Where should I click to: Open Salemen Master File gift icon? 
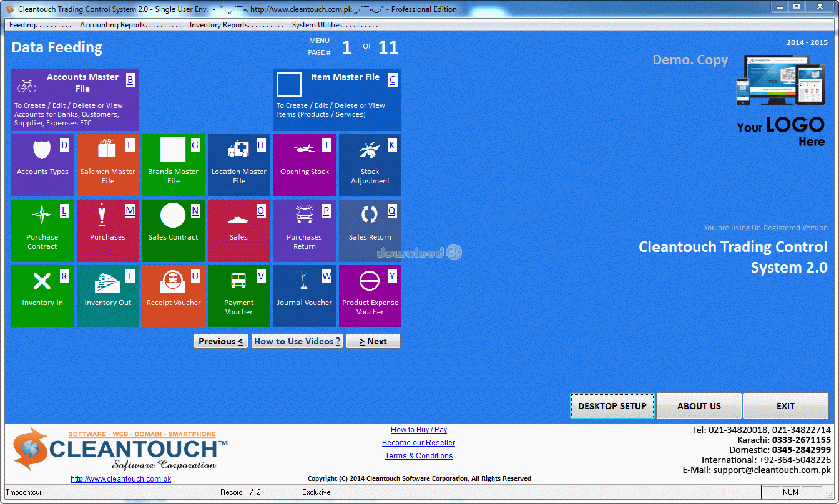[107, 149]
